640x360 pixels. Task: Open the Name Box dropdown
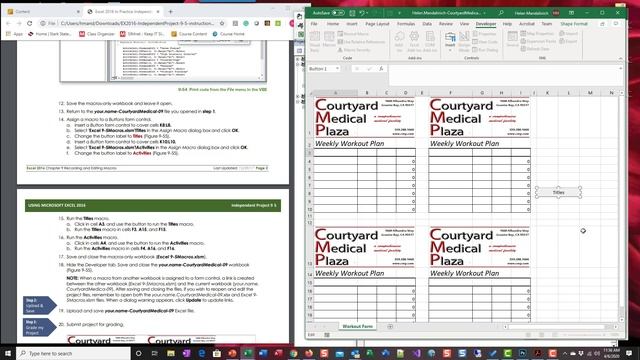[x=337, y=69]
